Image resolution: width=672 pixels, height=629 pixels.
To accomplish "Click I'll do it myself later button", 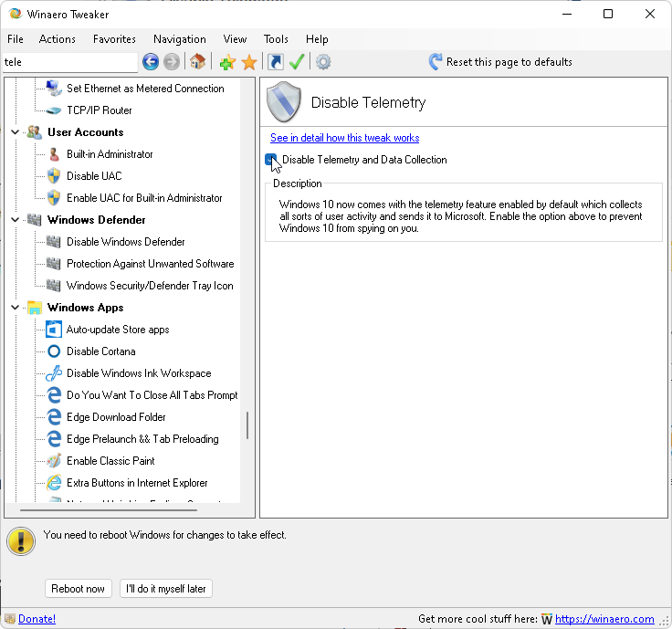I will coord(166,589).
